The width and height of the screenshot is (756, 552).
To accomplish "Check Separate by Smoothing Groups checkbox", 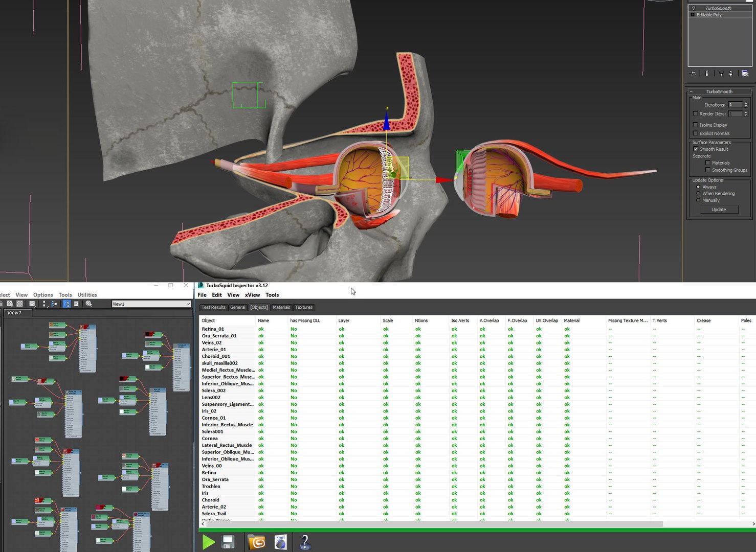I will 708,170.
